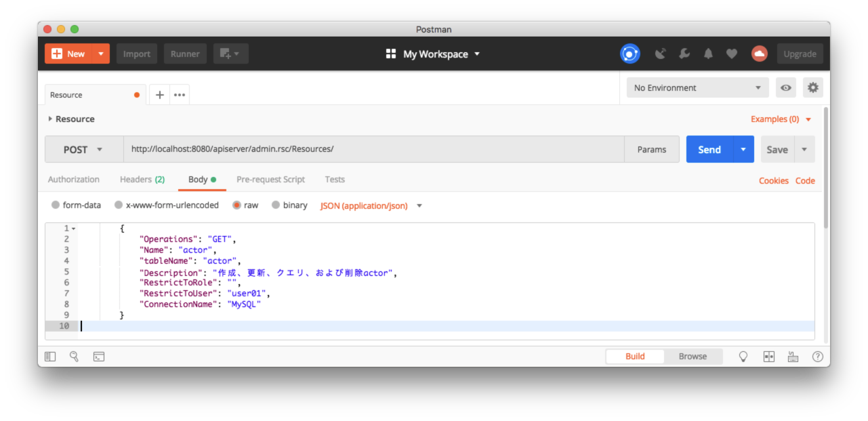
Task: Open the Body tab
Action: (x=202, y=180)
